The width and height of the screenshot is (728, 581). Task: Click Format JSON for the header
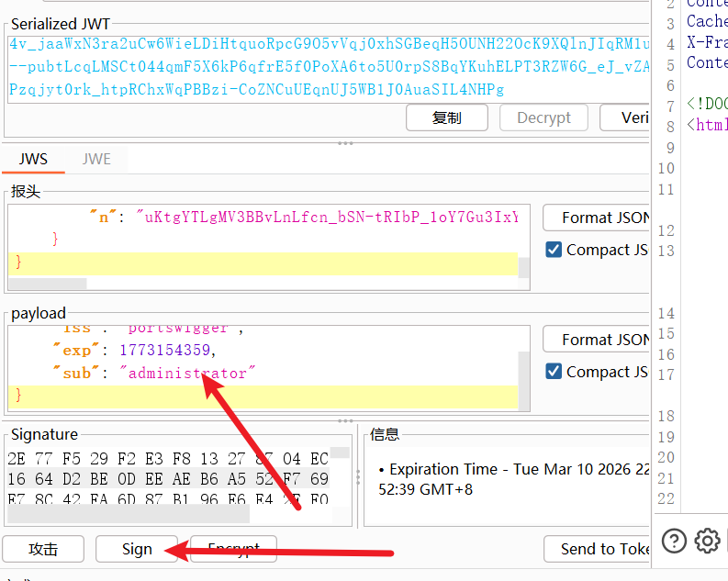point(597,218)
